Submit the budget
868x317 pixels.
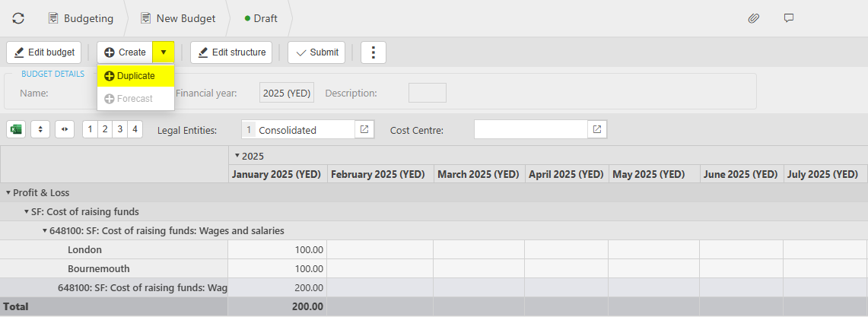click(316, 52)
